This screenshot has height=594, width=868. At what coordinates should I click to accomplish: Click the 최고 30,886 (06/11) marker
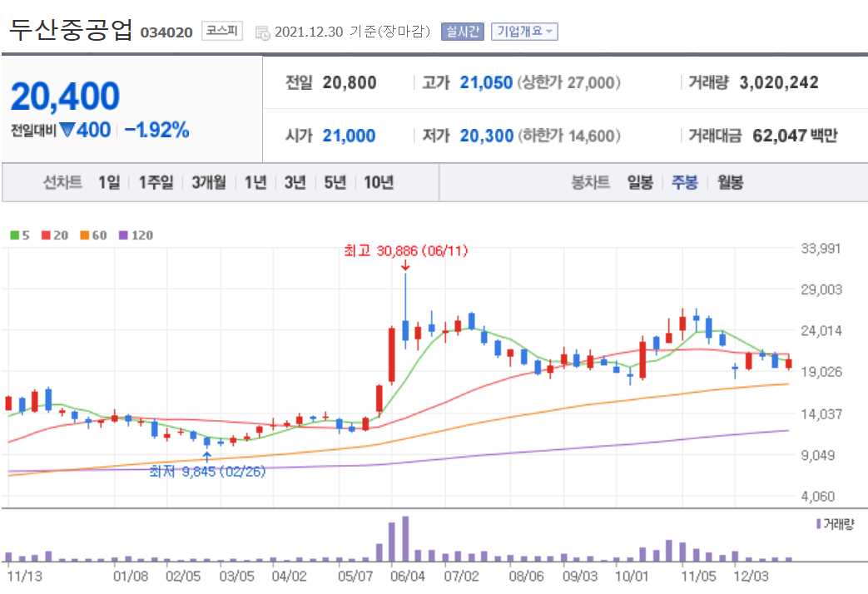(406, 251)
